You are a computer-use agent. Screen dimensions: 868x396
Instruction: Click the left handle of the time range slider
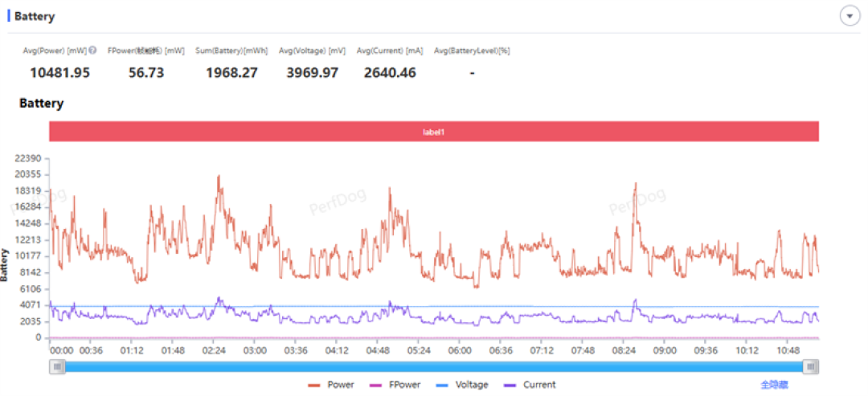click(57, 366)
